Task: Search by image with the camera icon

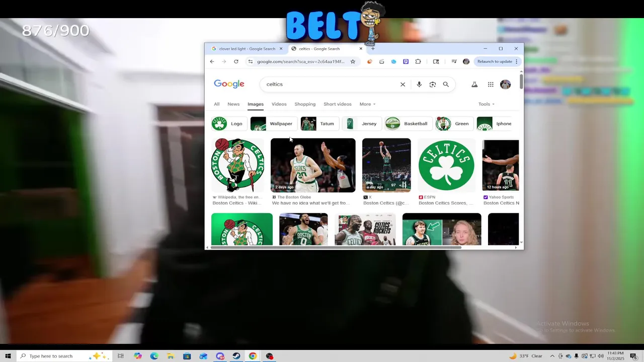Action: tap(433, 84)
